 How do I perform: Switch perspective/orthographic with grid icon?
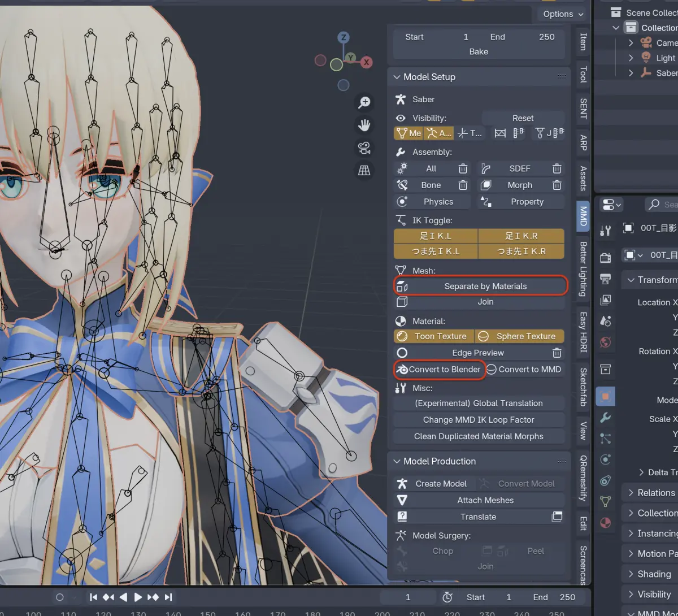pos(364,170)
